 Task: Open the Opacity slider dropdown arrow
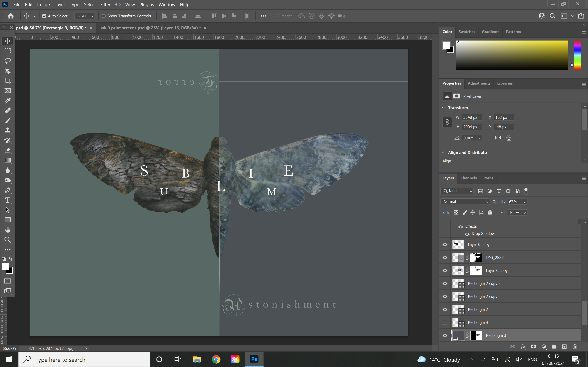pyautogui.click(x=525, y=202)
